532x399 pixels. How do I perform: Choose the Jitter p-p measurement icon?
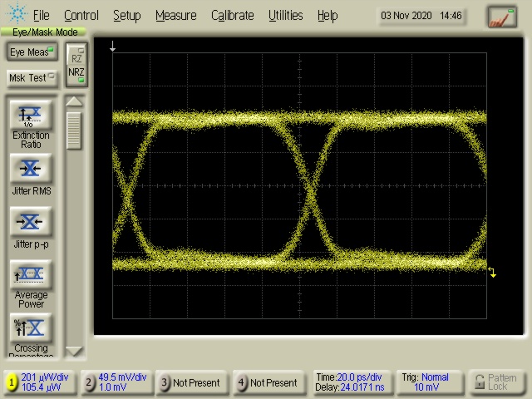point(31,222)
